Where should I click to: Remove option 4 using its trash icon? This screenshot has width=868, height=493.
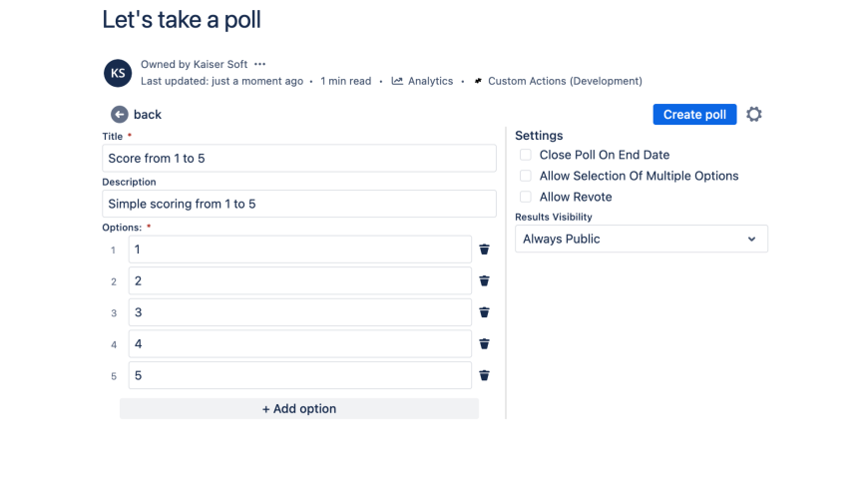[x=484, y=344]
